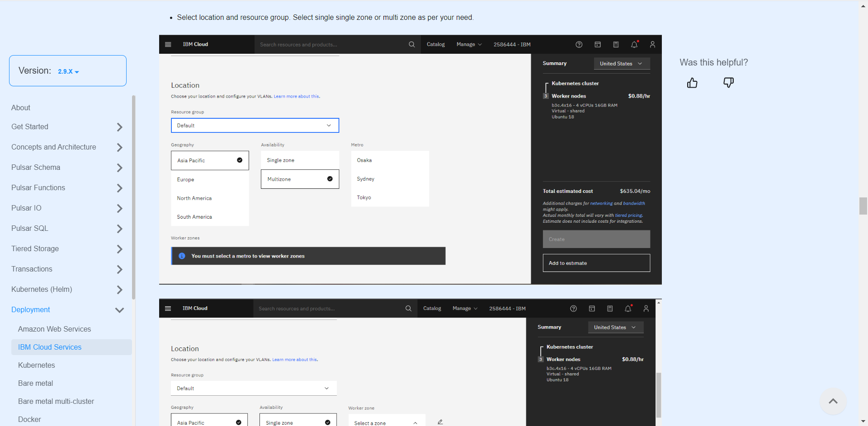Screen dimensions: 868x426
Task: Open the About page in the sidebar
Action: pyautogui.click(x=21, y=108)
